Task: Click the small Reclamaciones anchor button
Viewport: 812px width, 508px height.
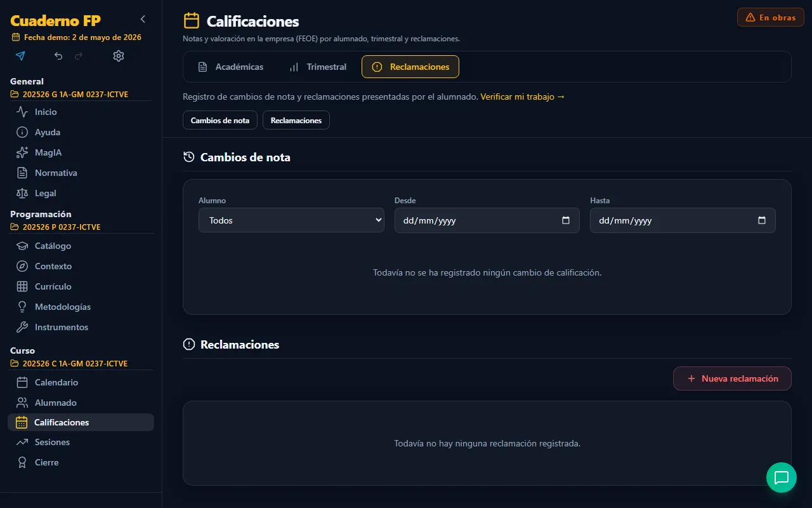Action: point(296,120)
